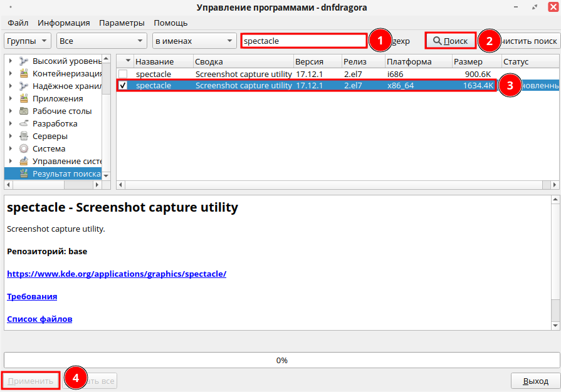Click the spectacle search input field

point(303,41)
